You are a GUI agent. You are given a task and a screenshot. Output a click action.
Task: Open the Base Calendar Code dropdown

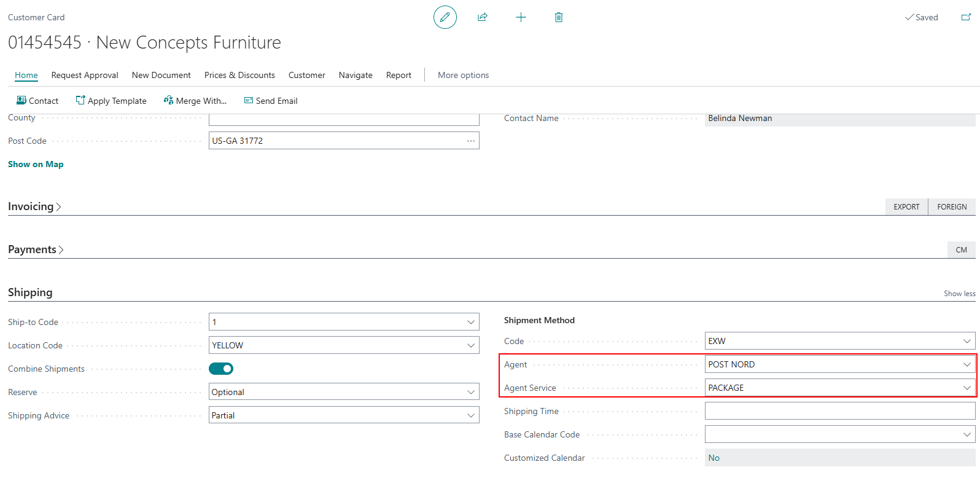[x=967, y=434]
